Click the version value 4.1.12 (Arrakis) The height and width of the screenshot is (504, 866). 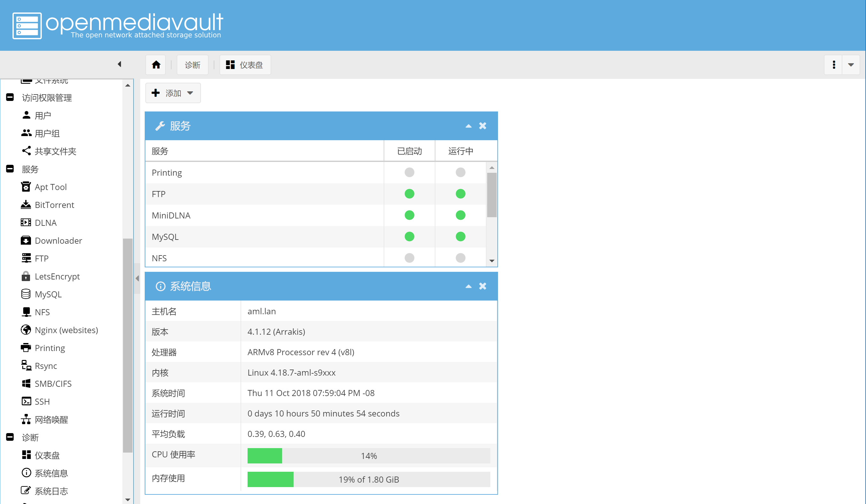[276, 332]
